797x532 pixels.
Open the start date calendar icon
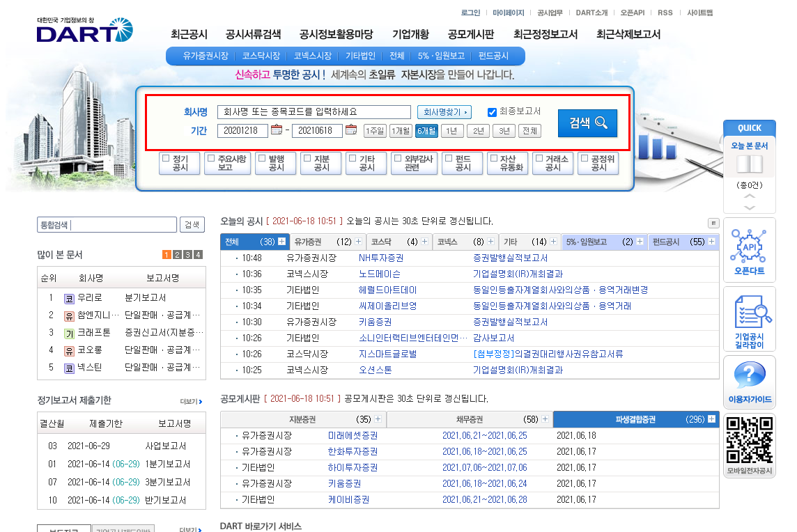(x=276, y=130)
